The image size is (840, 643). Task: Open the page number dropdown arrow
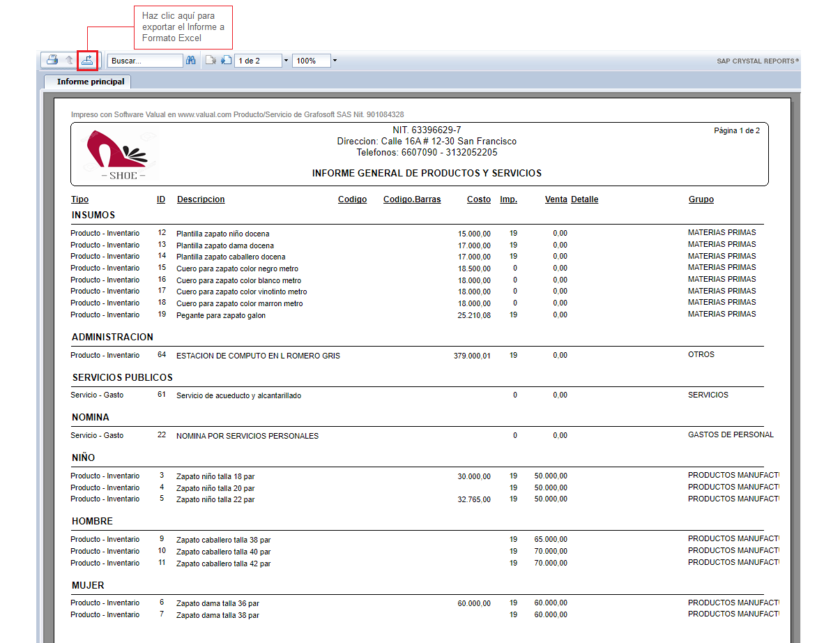tap(286, 61)
